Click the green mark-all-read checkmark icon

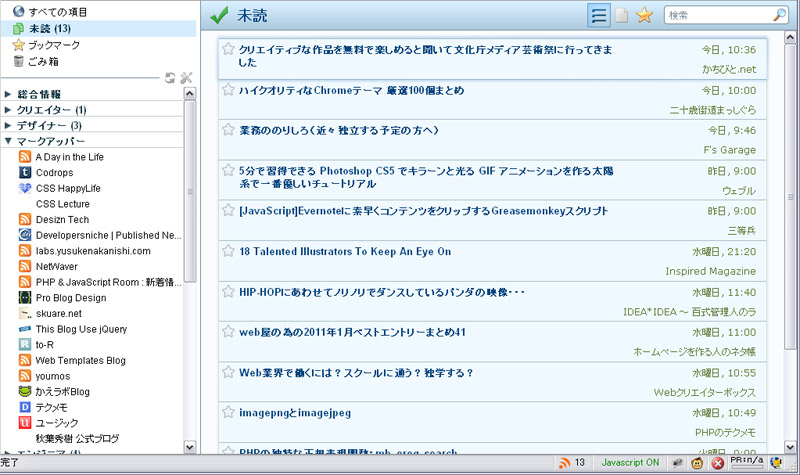coord(220,16)
